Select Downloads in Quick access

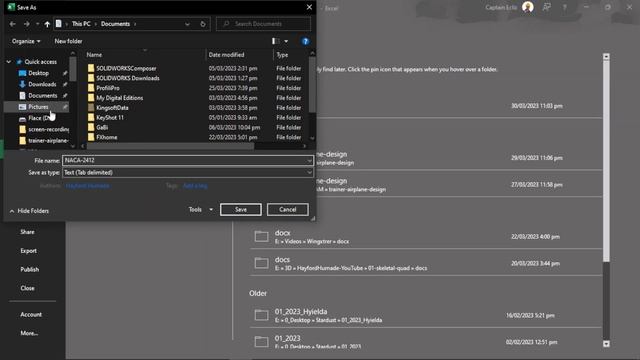click(42, 84)
